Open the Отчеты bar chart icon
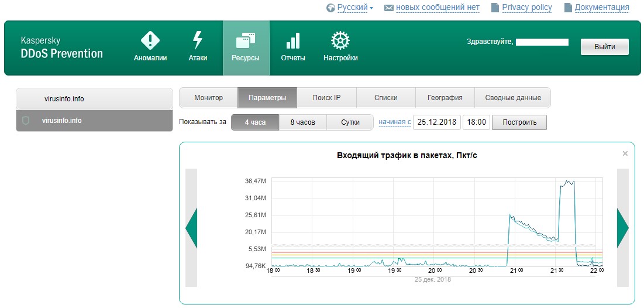 [x=293, y=41]
